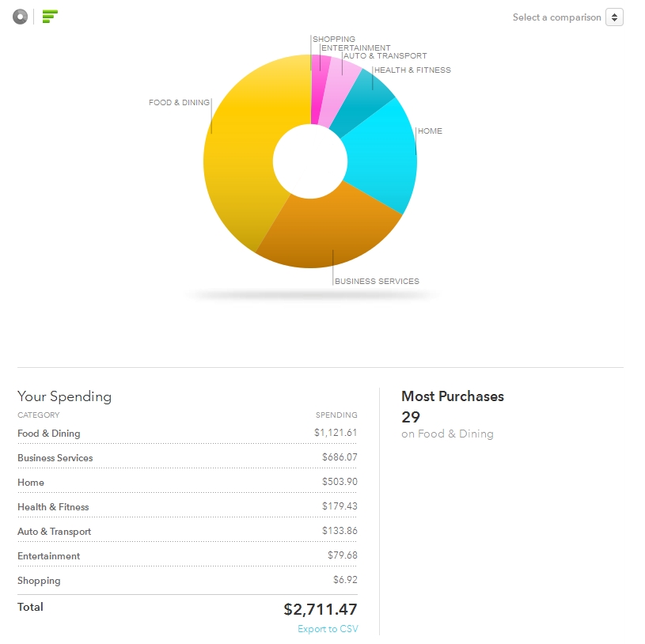Viewport: 645px width, 644px height.
Task: Click the AUTO & TRANSPORT chart label
Action: (385, 55)
